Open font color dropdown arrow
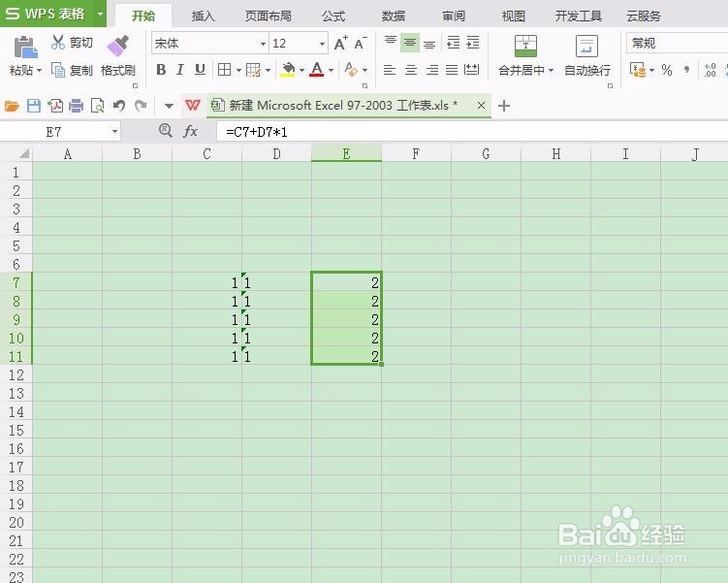The width and height of the screenshot is (728, 583). pos(331,70)
